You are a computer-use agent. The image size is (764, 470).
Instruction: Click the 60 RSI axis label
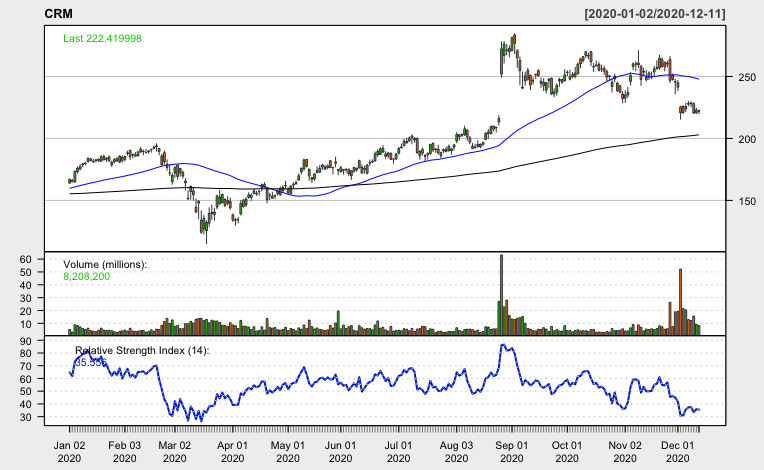[x=26, y=379]
